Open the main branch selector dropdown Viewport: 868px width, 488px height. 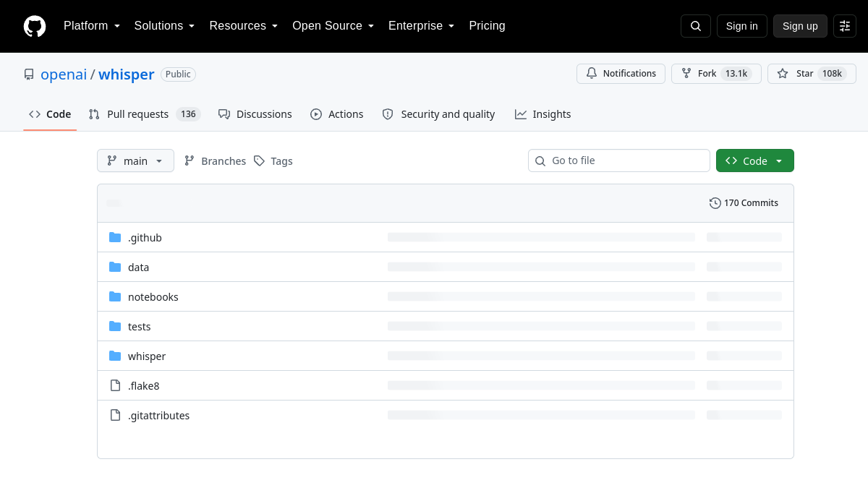(x=135, y=160)
